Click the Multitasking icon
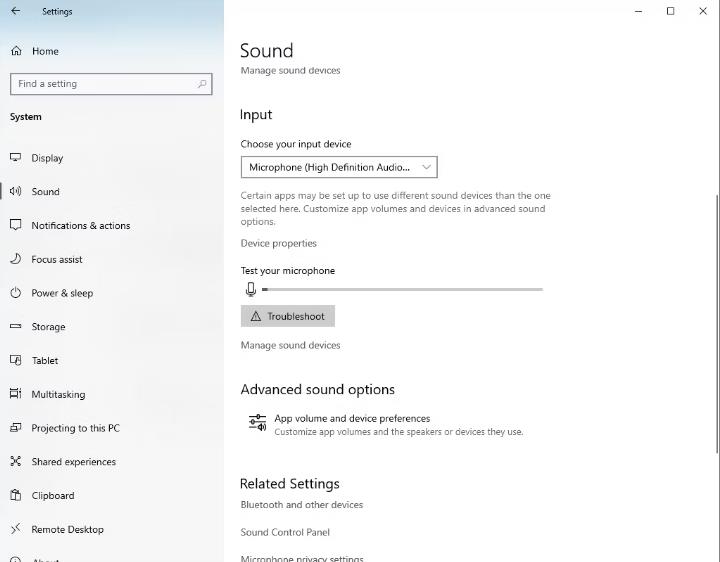 pos(16,393)
